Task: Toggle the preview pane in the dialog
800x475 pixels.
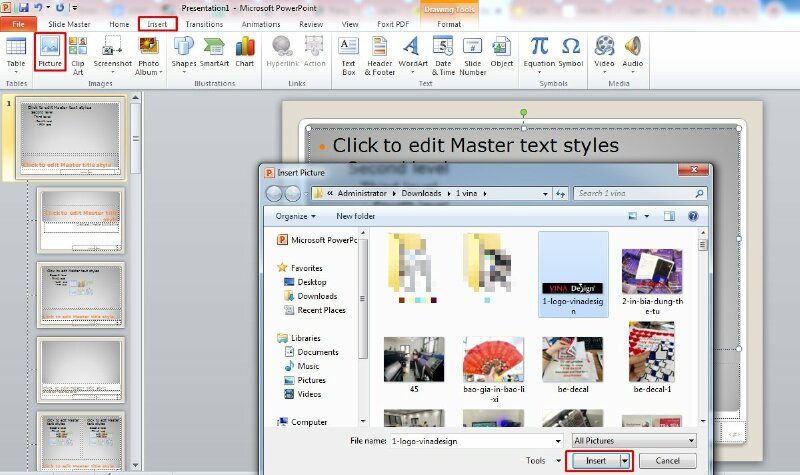Action: [669, 216]
